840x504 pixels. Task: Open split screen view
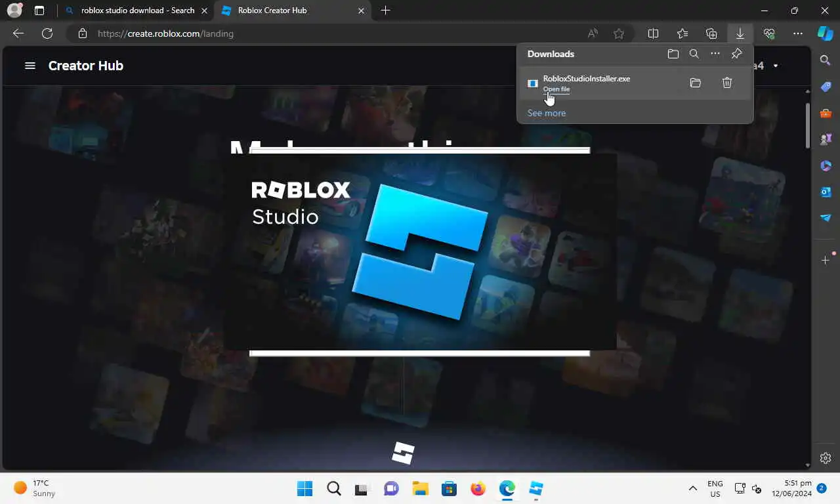[x=654, y=33]
